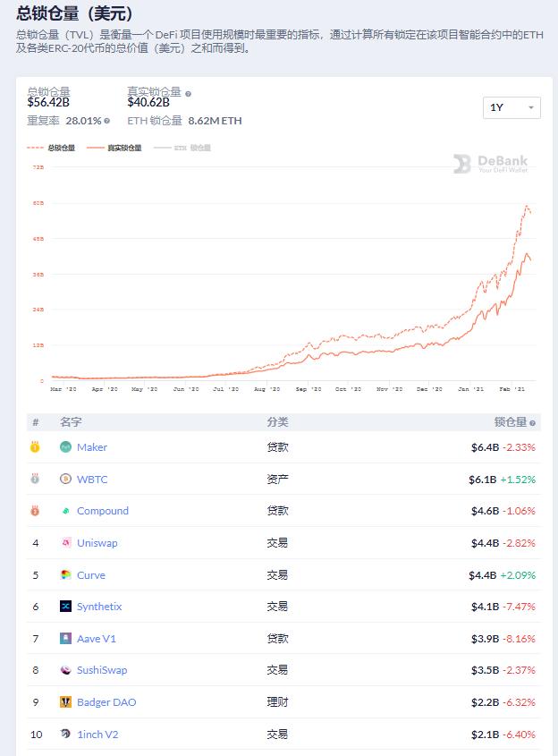Click the SushiSwap sushi icon
Image resolution: width=558 pixels, height=756 pixels.
pos(65,670)
